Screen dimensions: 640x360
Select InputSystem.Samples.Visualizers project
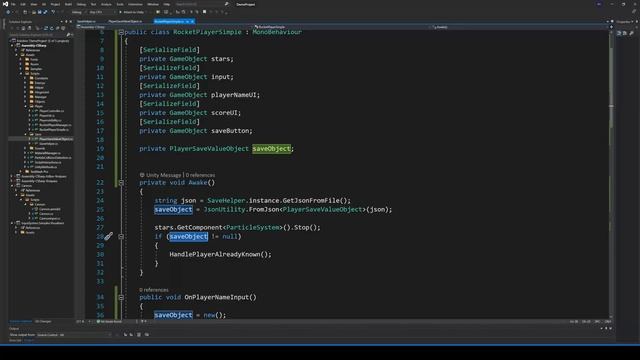[42, 223]
